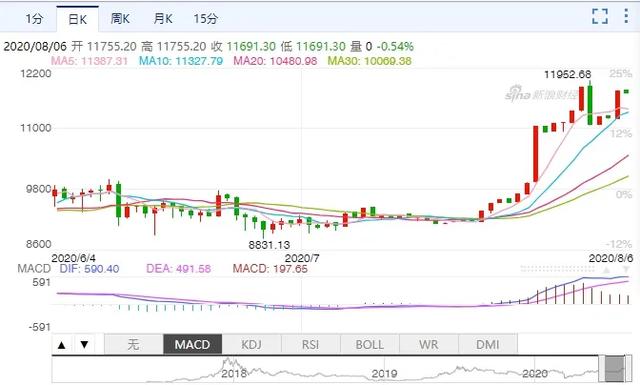The image size is (640, 385).
Task: Click the 2020/08/06 date in header
Action: click(35, 46)
